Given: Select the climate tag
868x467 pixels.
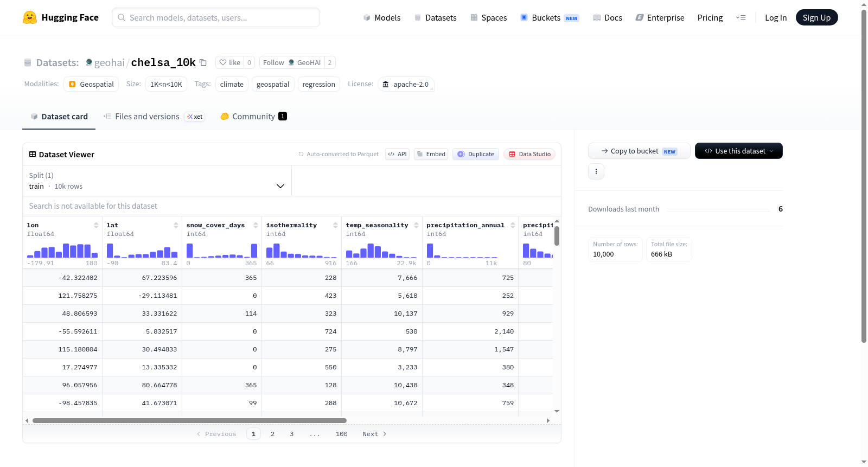Looking at the screenshot, I should coord(232,84).
